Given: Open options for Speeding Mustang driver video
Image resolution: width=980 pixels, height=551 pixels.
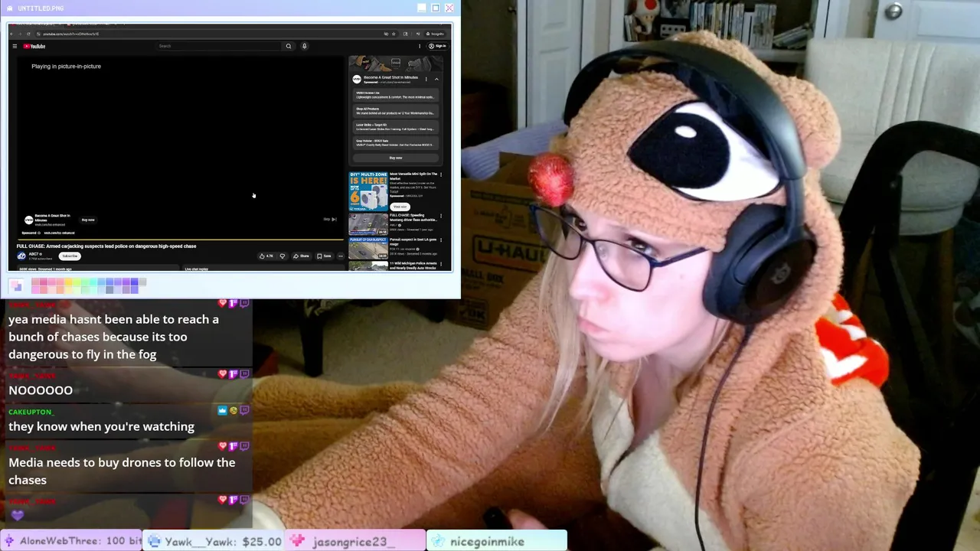Looking at the screenshot, I should pos(441,217).
